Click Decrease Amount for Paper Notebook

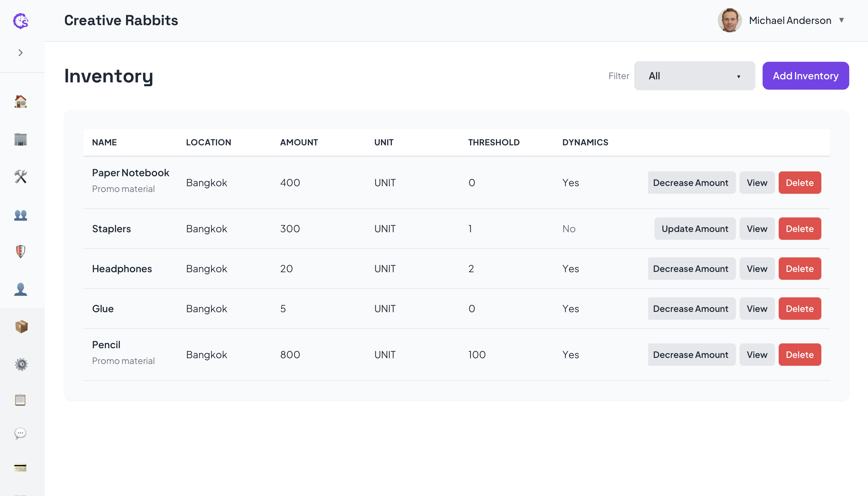(x=691, y=183)
